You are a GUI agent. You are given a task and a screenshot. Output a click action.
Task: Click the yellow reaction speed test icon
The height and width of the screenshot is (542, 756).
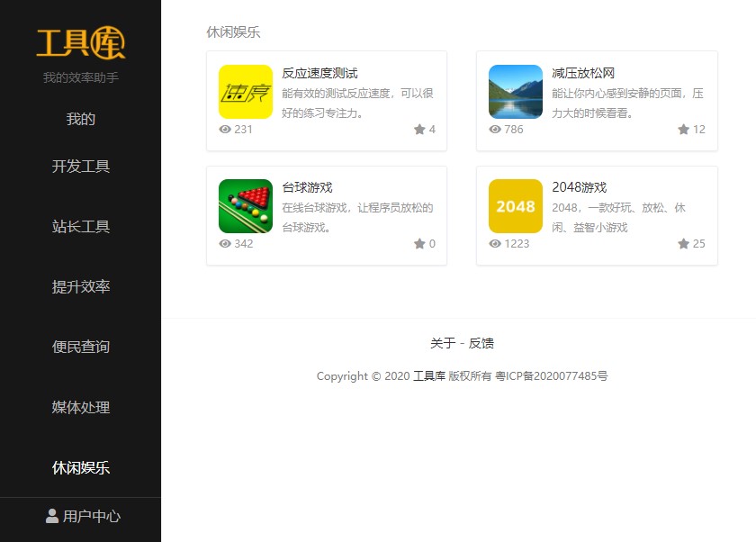245,92
